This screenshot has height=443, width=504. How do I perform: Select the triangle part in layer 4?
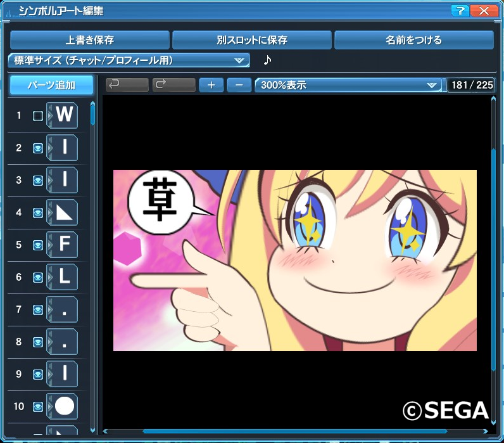click(x=62, y=212)
